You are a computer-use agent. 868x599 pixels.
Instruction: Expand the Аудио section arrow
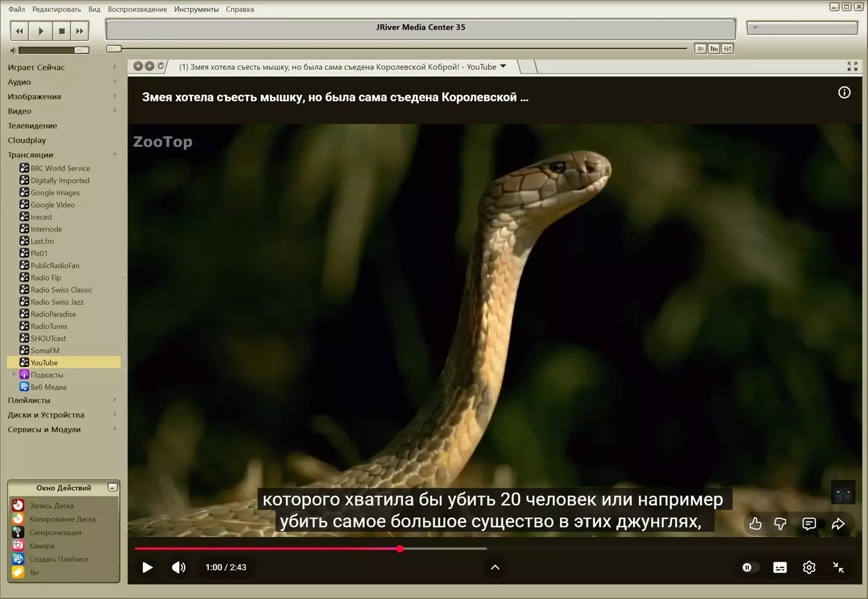tap(115, 82)
